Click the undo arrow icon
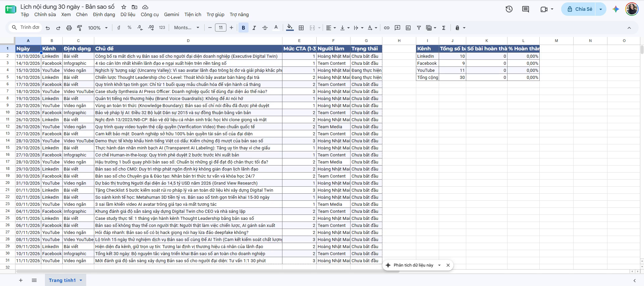644x286 pixels. (x=48, y=28)
